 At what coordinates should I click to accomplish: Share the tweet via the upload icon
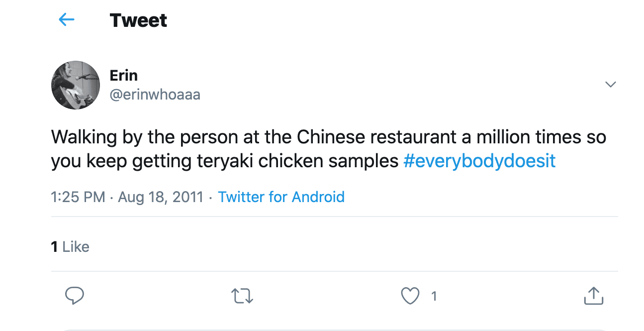point(593,296)
